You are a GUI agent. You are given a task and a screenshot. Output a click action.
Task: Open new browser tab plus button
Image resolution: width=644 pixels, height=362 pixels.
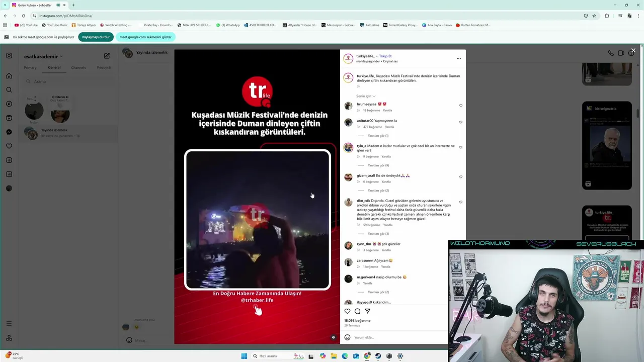[73, 5]
